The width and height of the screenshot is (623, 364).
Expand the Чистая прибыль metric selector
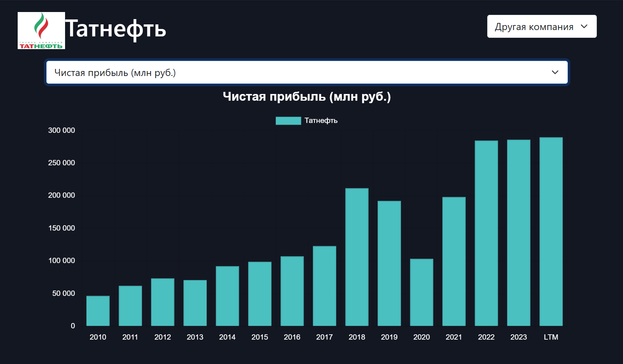(307, 72)
